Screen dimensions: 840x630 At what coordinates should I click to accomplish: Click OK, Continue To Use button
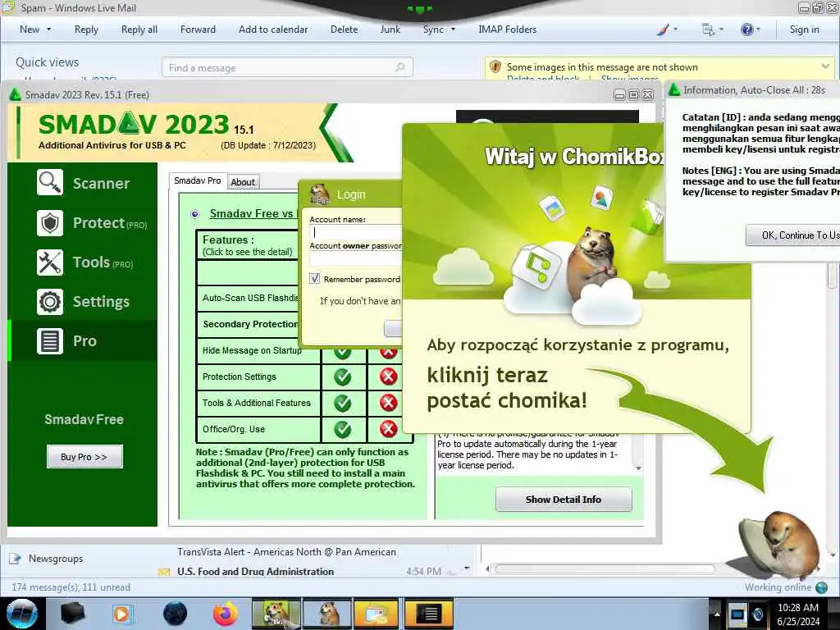tap(793, 235)
